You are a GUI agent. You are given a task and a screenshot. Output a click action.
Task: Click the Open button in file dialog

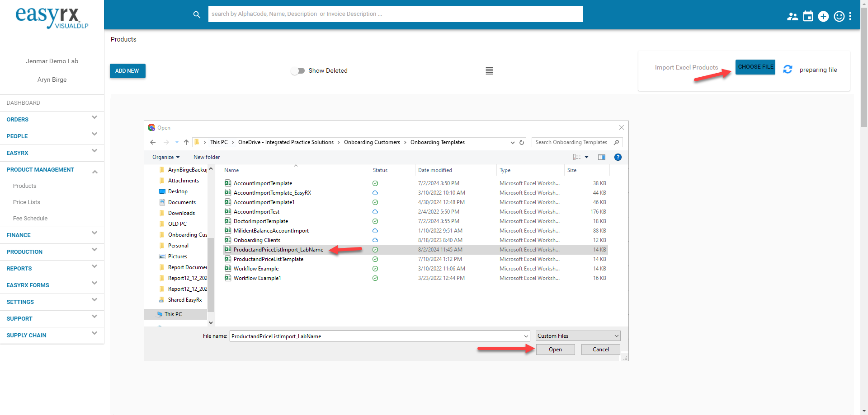tap(555, 350)
